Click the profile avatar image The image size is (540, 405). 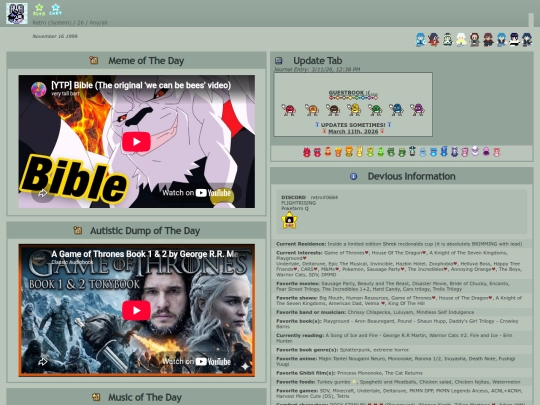[x=17, y=13]
